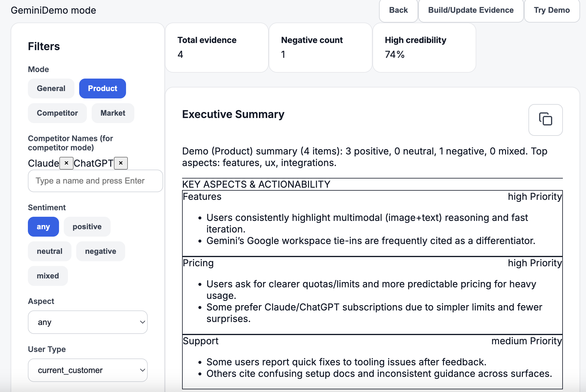586x392 pixels.
Task: Remove the Claude competitor tag
Action: click(66, 163)
